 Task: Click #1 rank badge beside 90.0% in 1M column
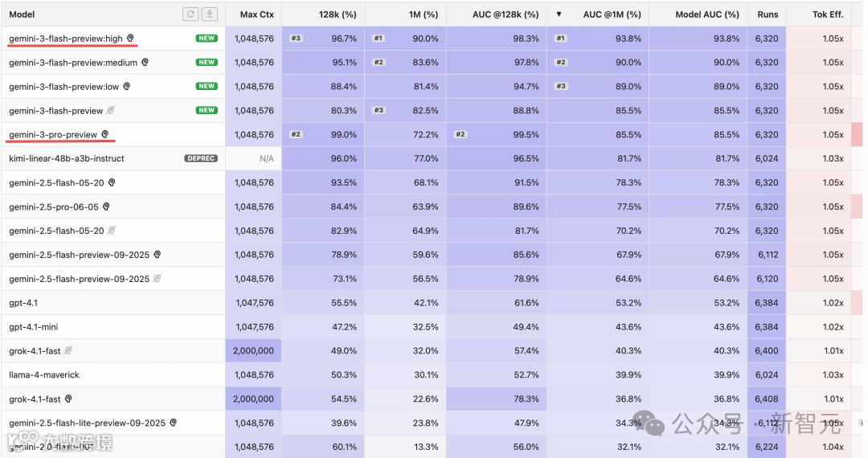click(x=379, y=39)
